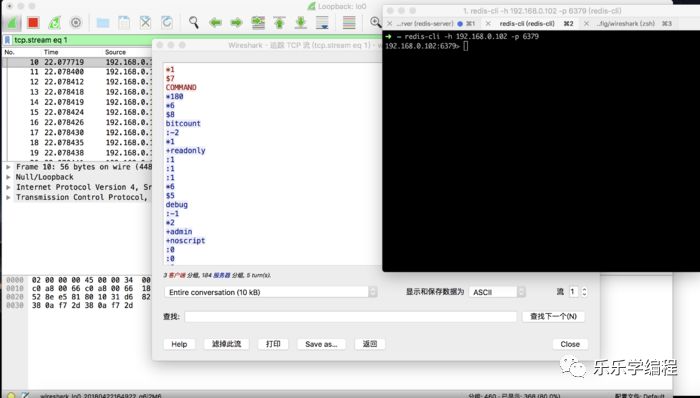Save the capture file from the toolbar
Image resolution: width=700 pixels, height=398 pixels.
[124, 22]
